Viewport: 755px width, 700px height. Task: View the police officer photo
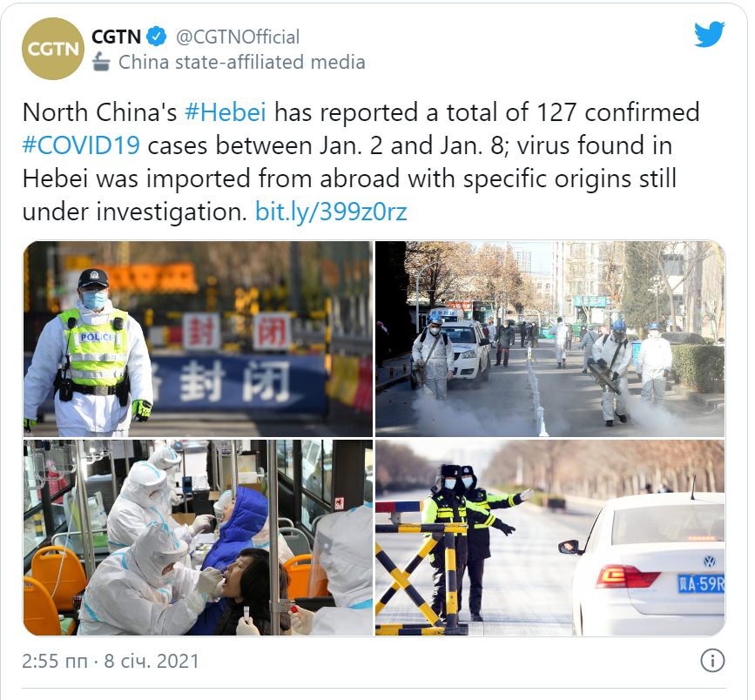198,339
